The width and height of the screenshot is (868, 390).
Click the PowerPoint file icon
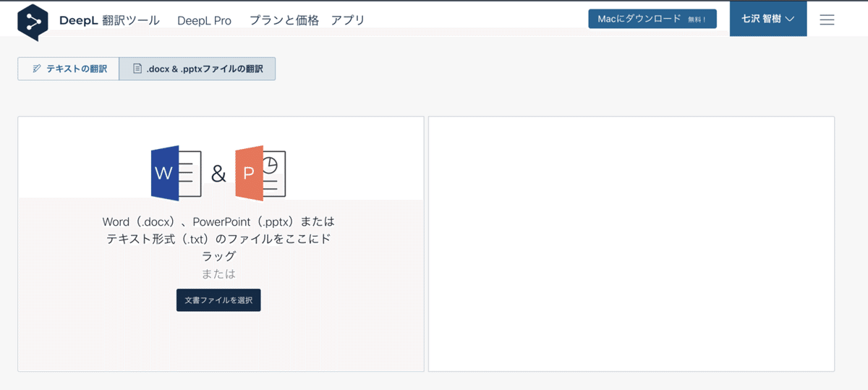[260, 173]
